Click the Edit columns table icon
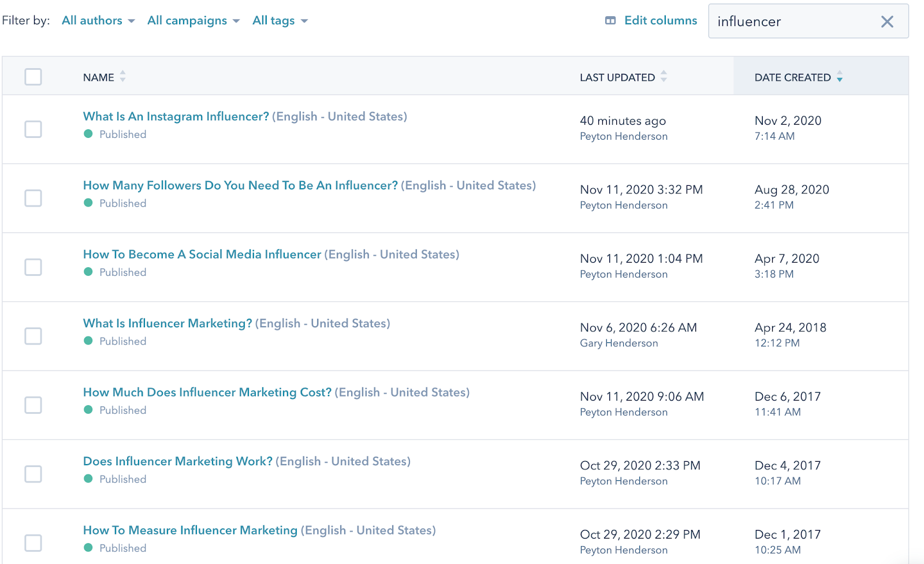Image resolution: width=924 pixels, height=564 pixels. pos(610,21)
